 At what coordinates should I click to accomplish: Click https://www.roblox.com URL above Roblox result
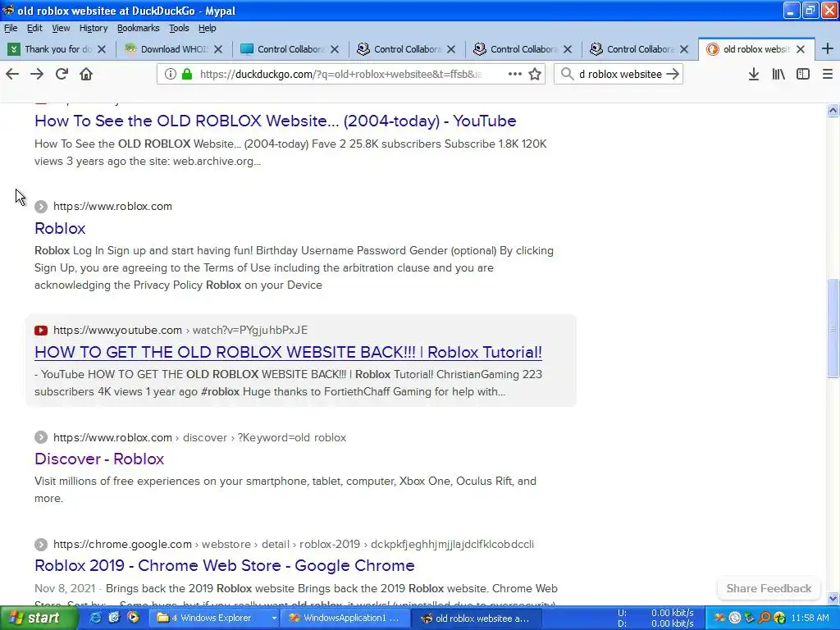[112, 207]
